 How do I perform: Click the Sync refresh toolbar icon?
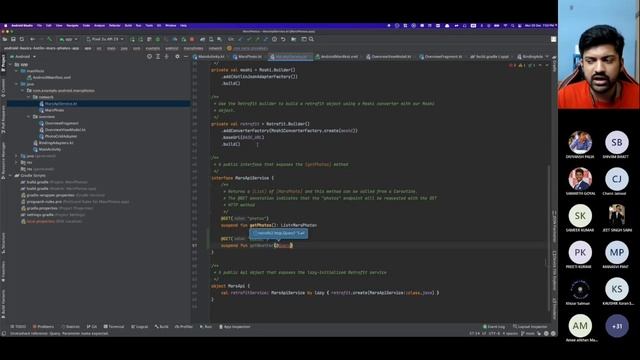[22, 39]
